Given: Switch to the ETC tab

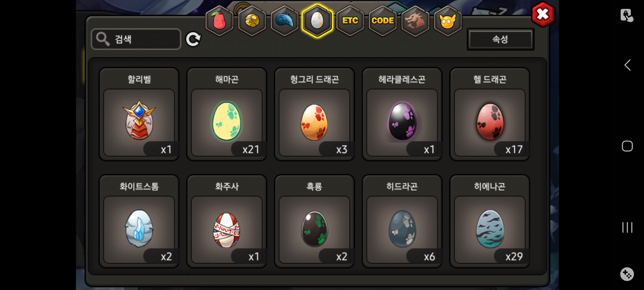Looking at the screenshot, I should pos(350,21).
